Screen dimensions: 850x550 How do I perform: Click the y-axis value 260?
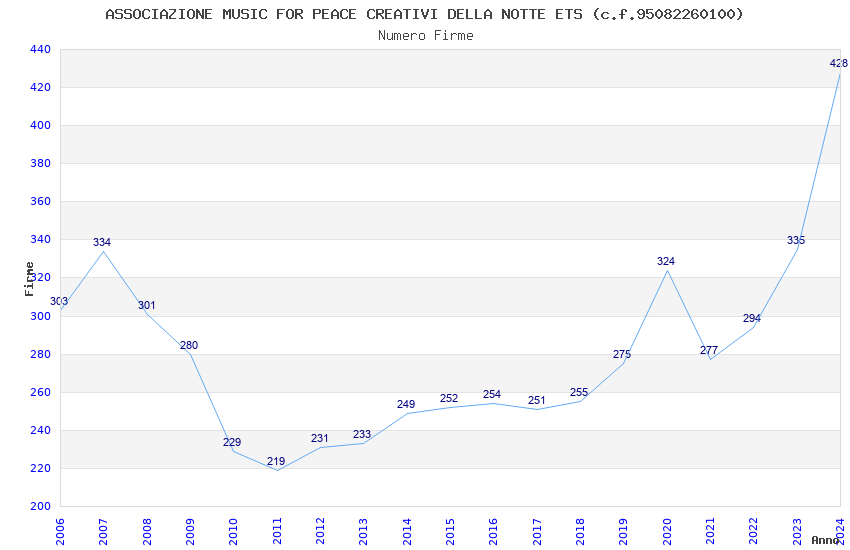(x=41, y=392)
